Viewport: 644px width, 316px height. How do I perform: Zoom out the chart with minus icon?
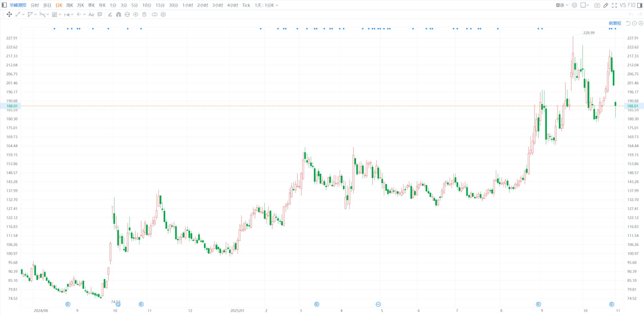(634, 23)
